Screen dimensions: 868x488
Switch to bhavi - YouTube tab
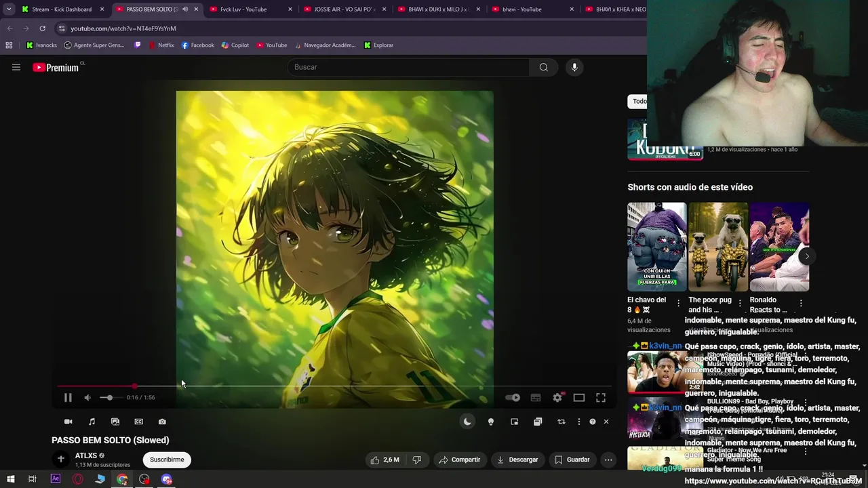click(x=531, y=9)
